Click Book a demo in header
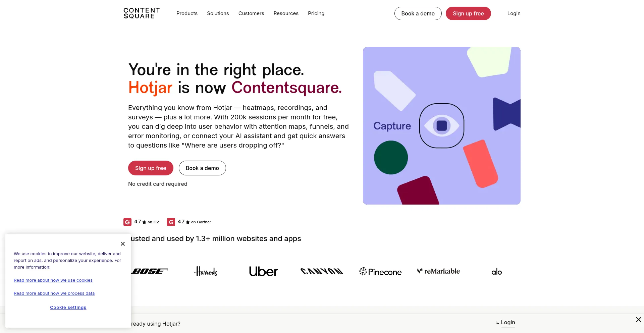The height and width of the screenshot is (333, 644). tap(418, 13)
